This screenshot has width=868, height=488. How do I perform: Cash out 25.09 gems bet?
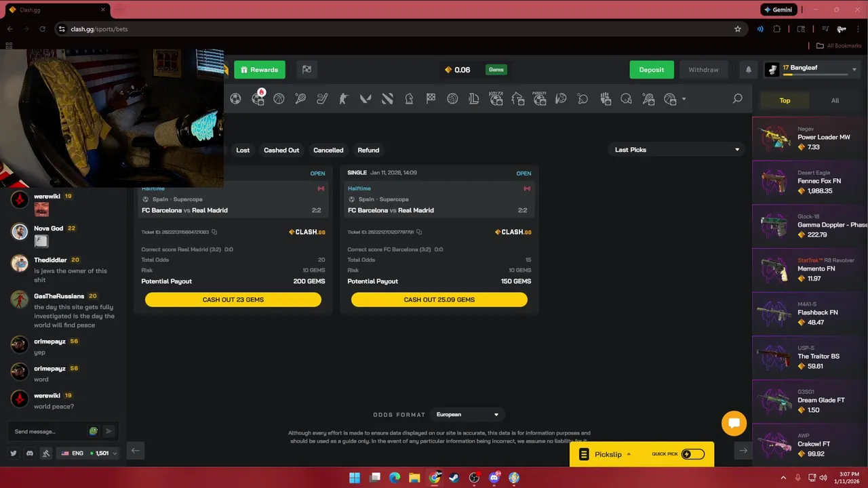pyautogui.click(x=439, y=300)
